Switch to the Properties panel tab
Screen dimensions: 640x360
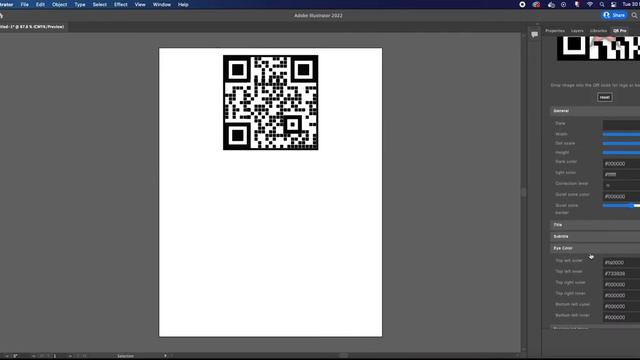point(555,31)
